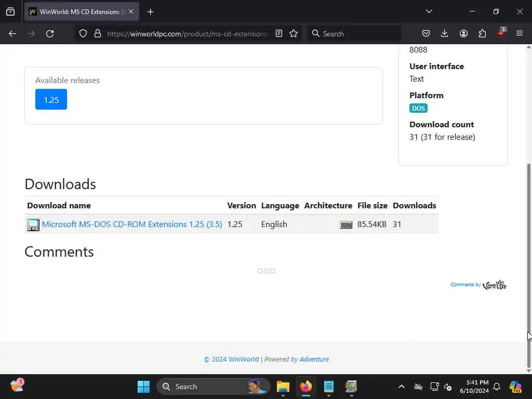Open File Explorer from the taskbar
Image resolution: width=532 pixels, height=399 pixels.
283,387
